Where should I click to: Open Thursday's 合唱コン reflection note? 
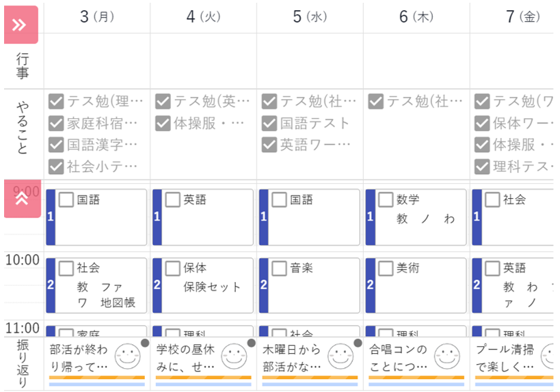click(x=399, y=358)
